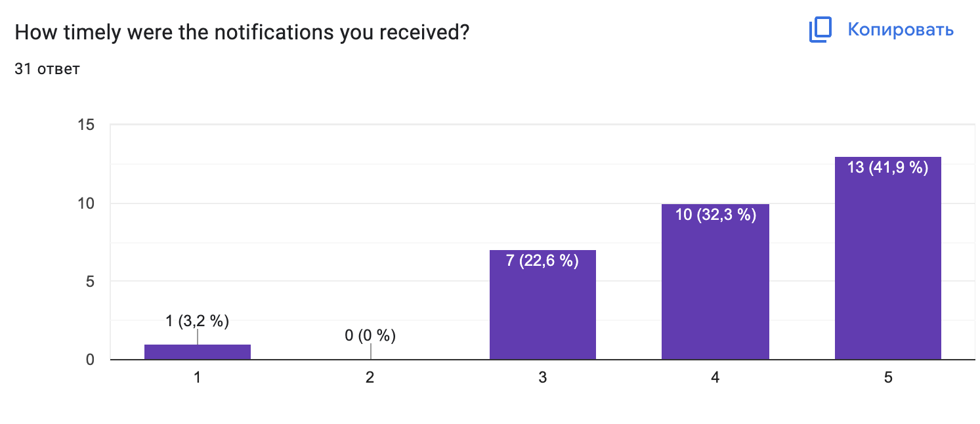Click the y-axis value 10
The width and height of the screenshot is (980, 424).
click(87, 203)
